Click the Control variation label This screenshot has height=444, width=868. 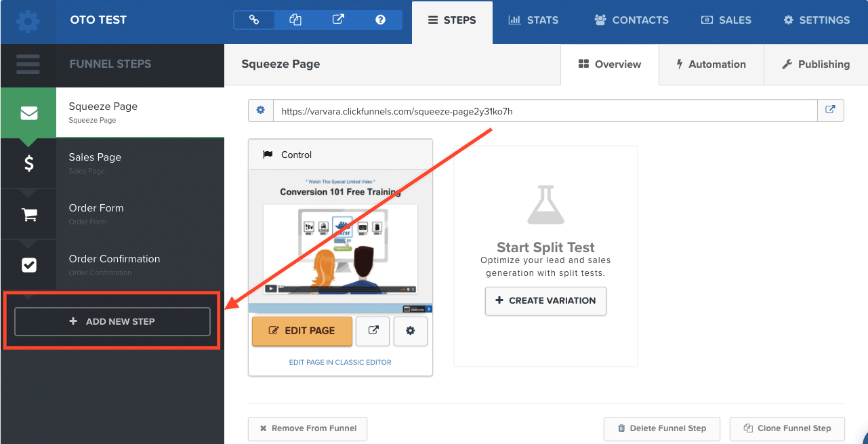(296, 155)
